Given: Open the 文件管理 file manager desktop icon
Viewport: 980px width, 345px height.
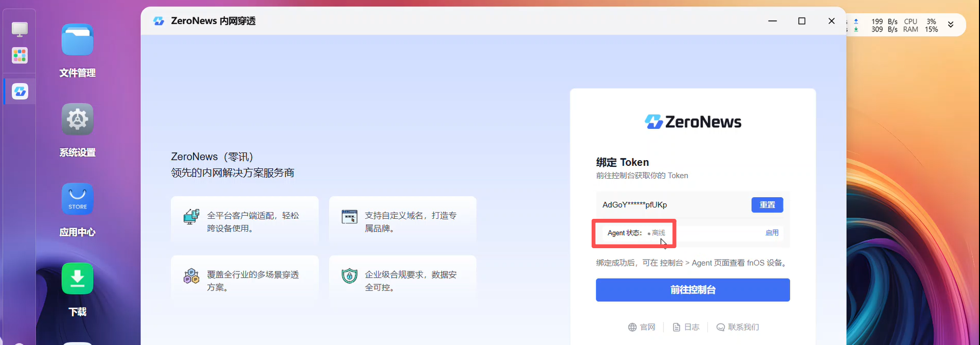Looking at the screenshot, I should pyautogui.click(x=77, y=40).
